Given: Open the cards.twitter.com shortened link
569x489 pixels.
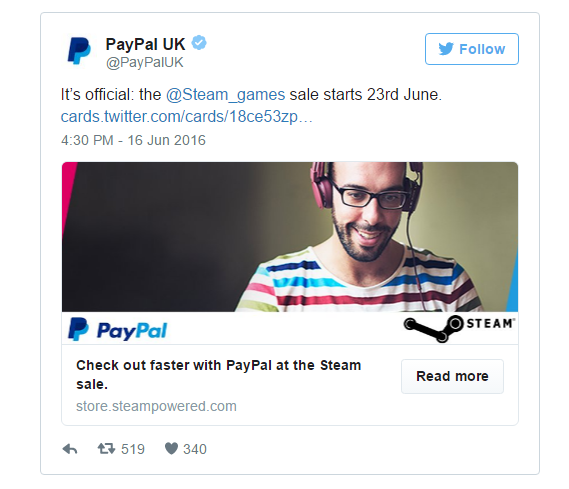Looking at the screenshot, I should coord(187,117).
